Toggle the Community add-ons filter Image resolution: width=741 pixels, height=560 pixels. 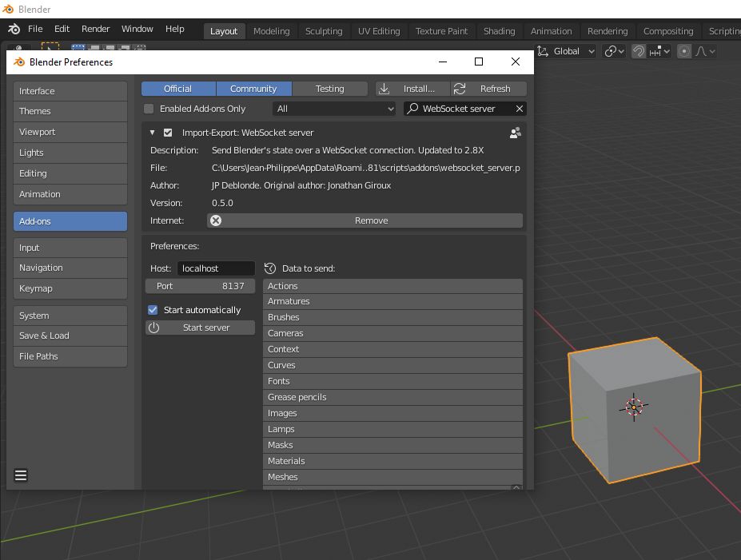(x=253, y=89)
